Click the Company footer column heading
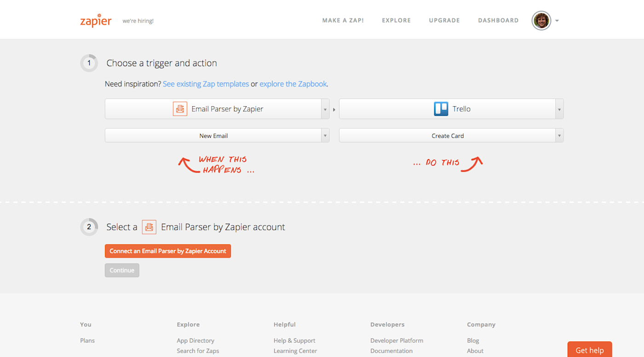The width and height of the screenshot is (644, 357). (481, 324)
